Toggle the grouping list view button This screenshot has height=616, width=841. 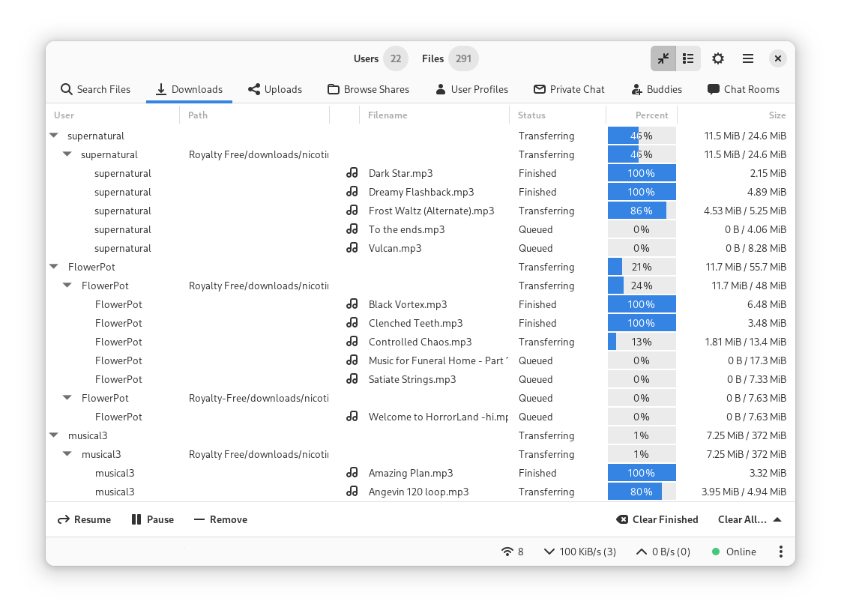(x=688, y=58)
